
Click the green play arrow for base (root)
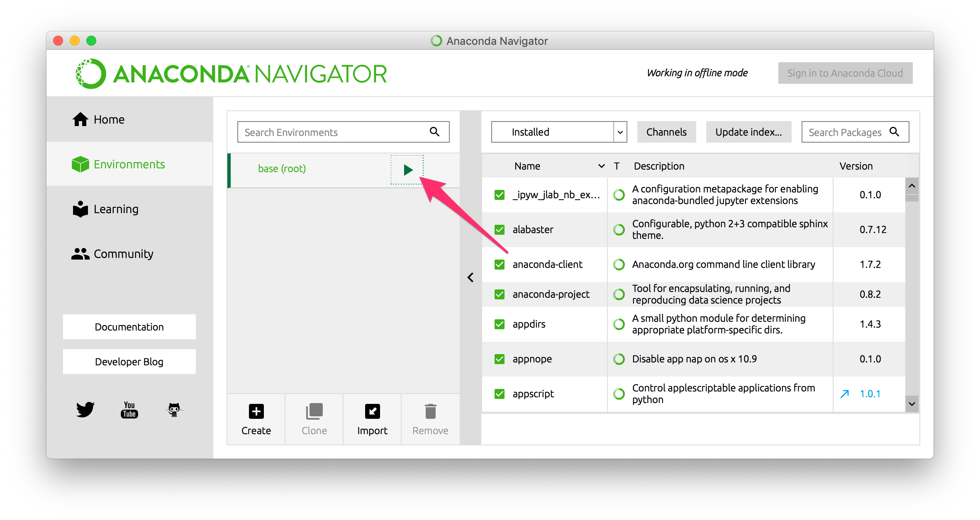pyautogui.click(x=407, y=170)
